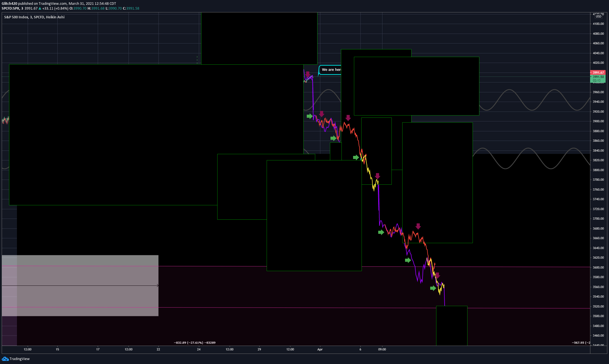Click the 22 date label on the time axis
Viewport: 609px width, 364px height.
[158, 350]
